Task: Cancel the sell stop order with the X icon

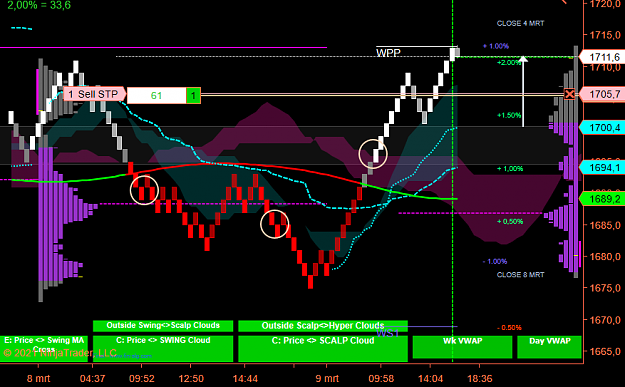Action: (570, 94)
